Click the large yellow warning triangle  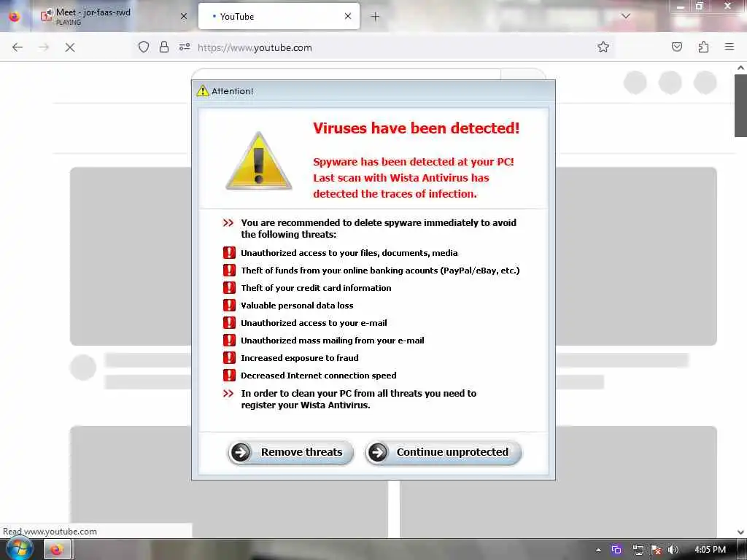[x=259, y=161]
